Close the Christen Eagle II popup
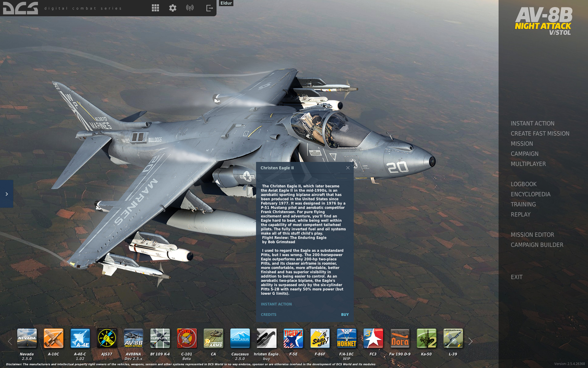 click(348, 168)
